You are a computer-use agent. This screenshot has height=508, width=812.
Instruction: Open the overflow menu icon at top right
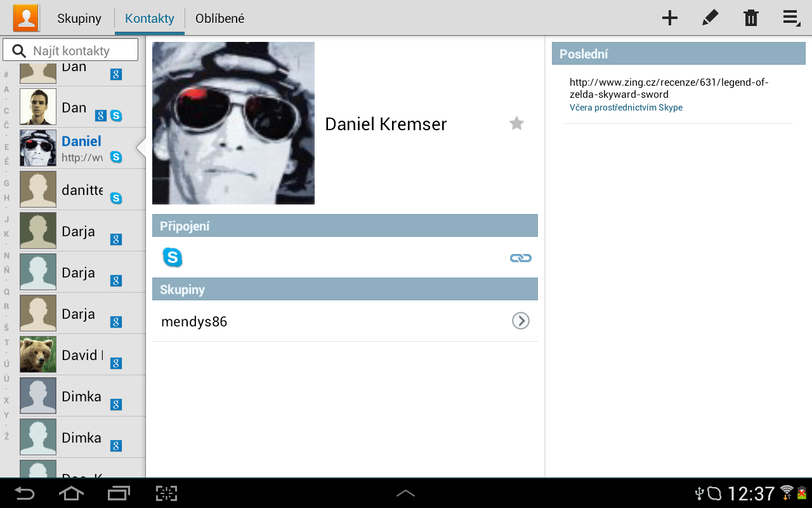pos(791,18)
